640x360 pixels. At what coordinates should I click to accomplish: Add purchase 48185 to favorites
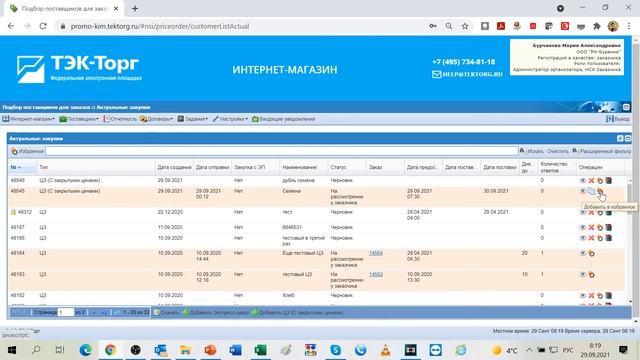tap(600, 238)
